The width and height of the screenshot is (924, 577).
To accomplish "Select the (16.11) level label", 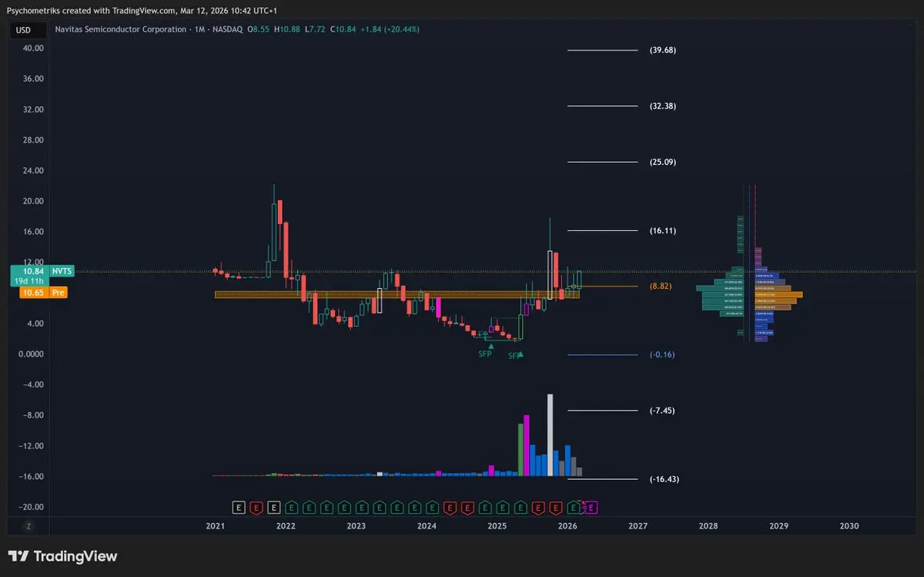I will click(x=663, y=231).
